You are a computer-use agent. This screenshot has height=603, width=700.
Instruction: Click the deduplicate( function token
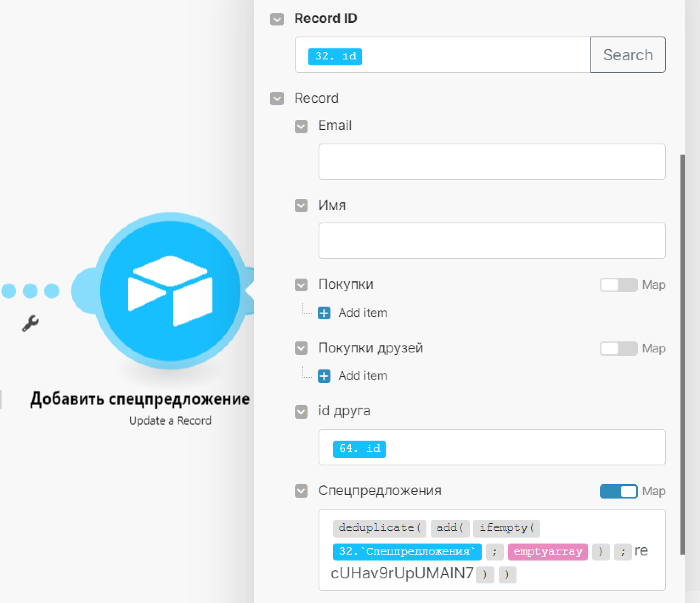[x=379, y=528]
